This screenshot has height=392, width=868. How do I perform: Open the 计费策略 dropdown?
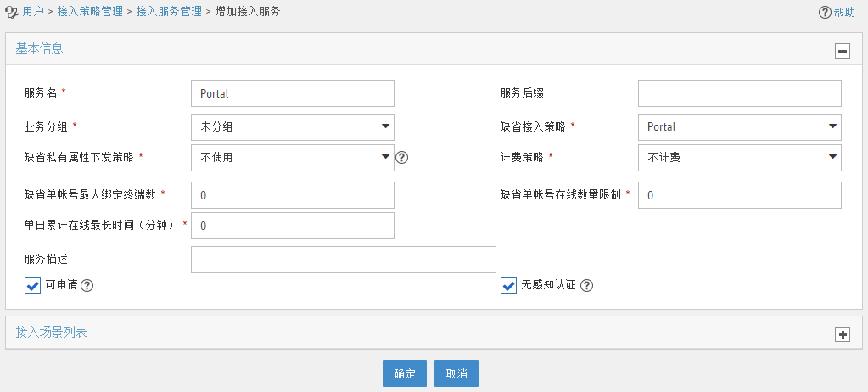[740, 158]
